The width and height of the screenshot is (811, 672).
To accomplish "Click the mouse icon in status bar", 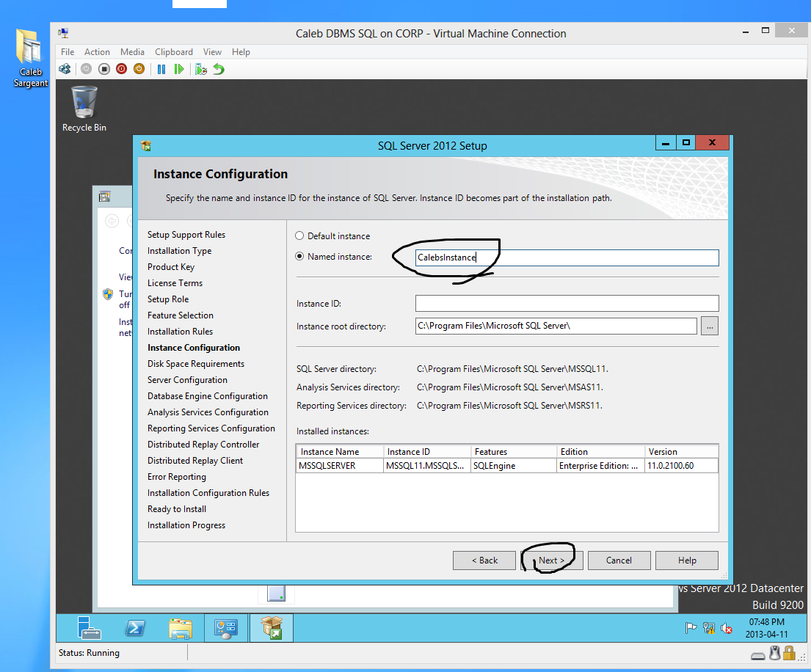I will tap(774, 653).
